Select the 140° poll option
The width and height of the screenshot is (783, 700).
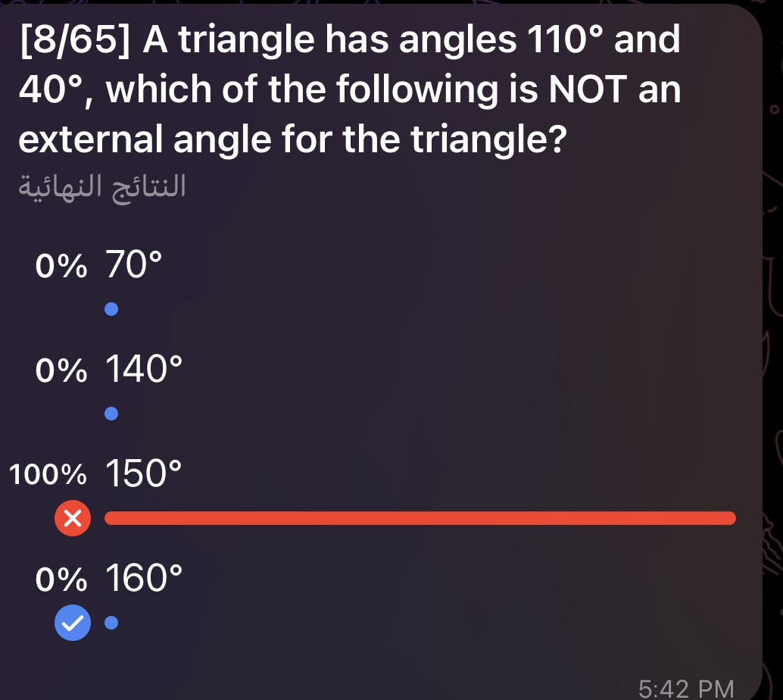[144, 369]
